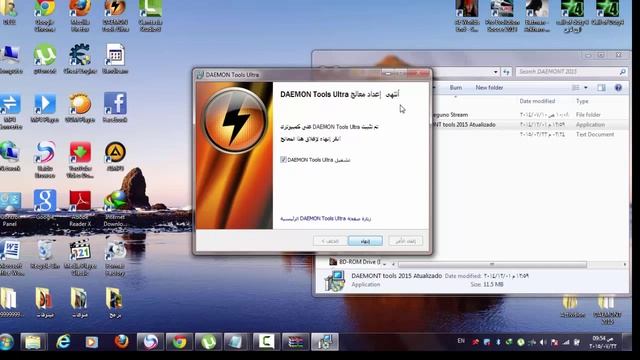
Task: Open the Camtasia taskbar button
Action: [266, 342]
